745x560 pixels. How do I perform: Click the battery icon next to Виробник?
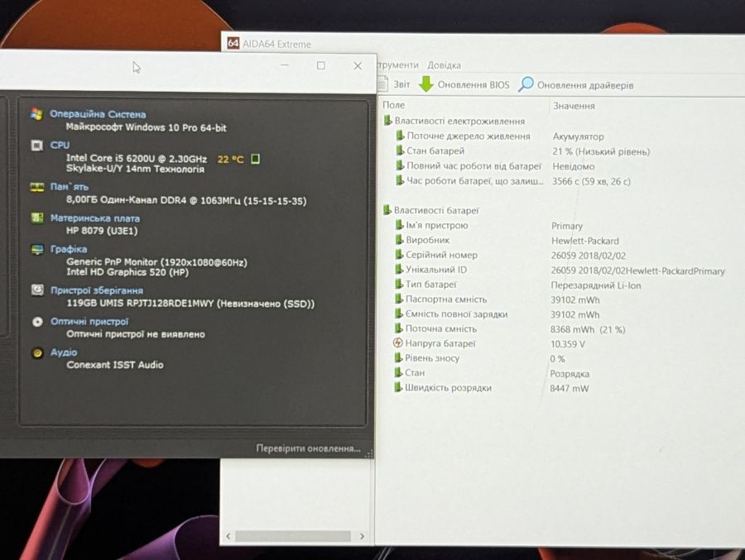[x=400, y=240]
